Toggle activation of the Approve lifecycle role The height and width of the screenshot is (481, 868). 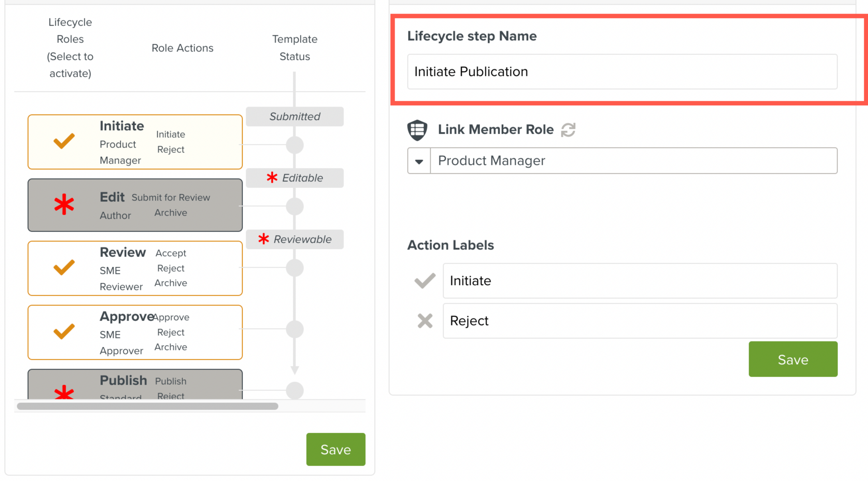[64, 332]
